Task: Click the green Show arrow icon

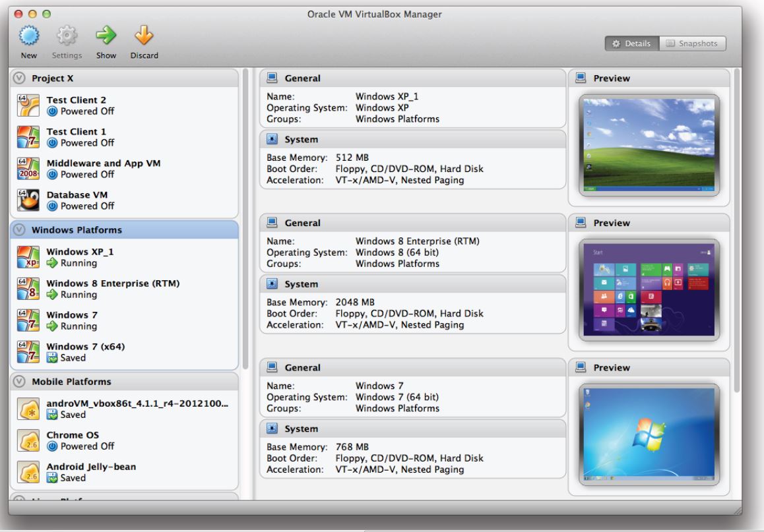Action: pos(106,35)
